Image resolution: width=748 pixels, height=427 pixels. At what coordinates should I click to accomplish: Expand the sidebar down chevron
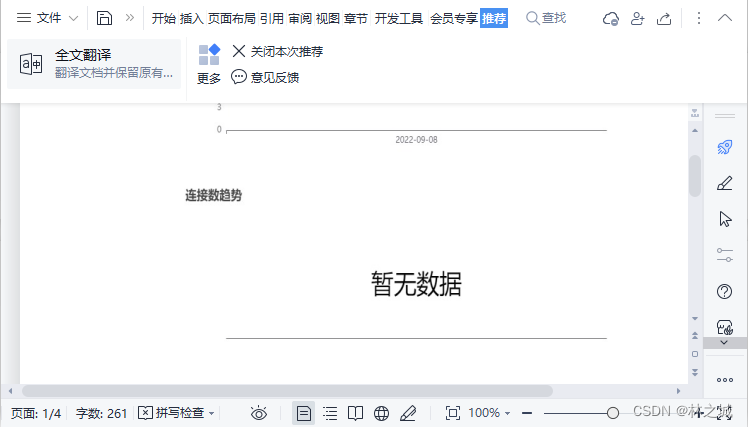pyautogui.click(x=724, y=343)
